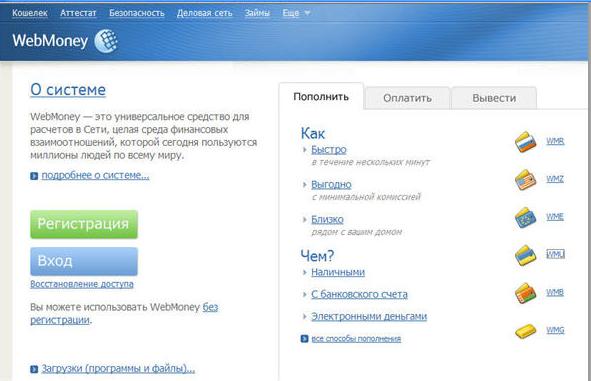Open the 'Деловая сеть' menu item
Screen dimensions: 591x381
[205, 13]
